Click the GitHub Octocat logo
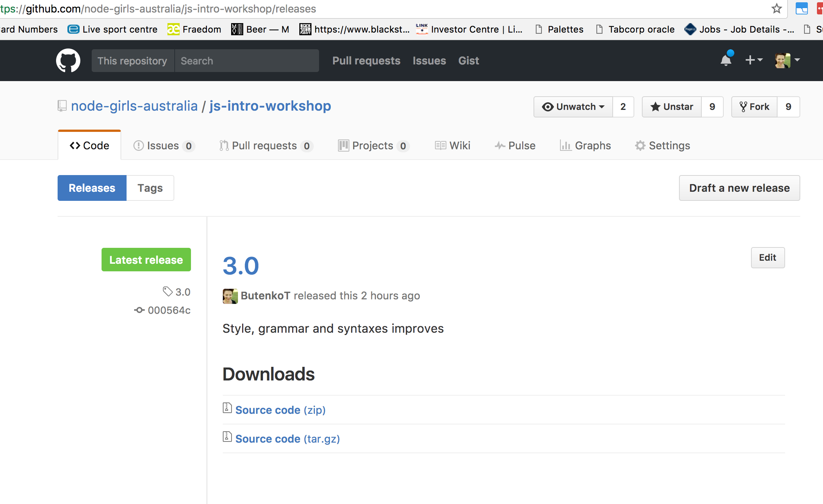 68,61
